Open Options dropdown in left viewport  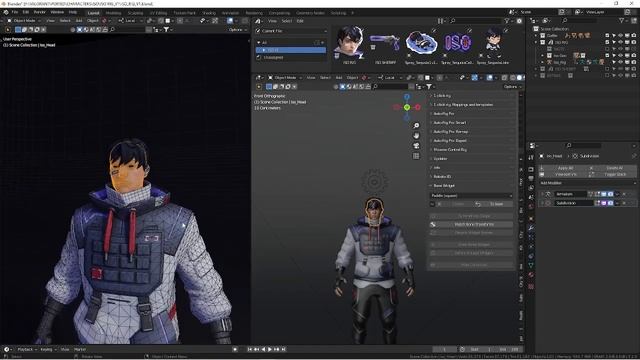click(x=238, y=29)
